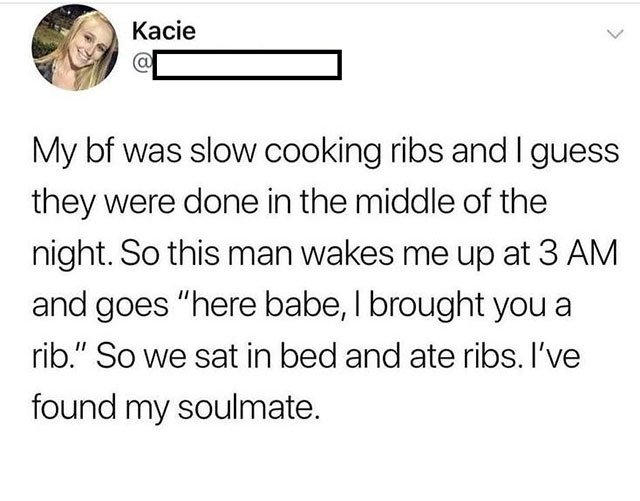Open the Kacie display name link
Viewport: 640px width, 501px height.
pyautogui.click(x=164, y=31)
